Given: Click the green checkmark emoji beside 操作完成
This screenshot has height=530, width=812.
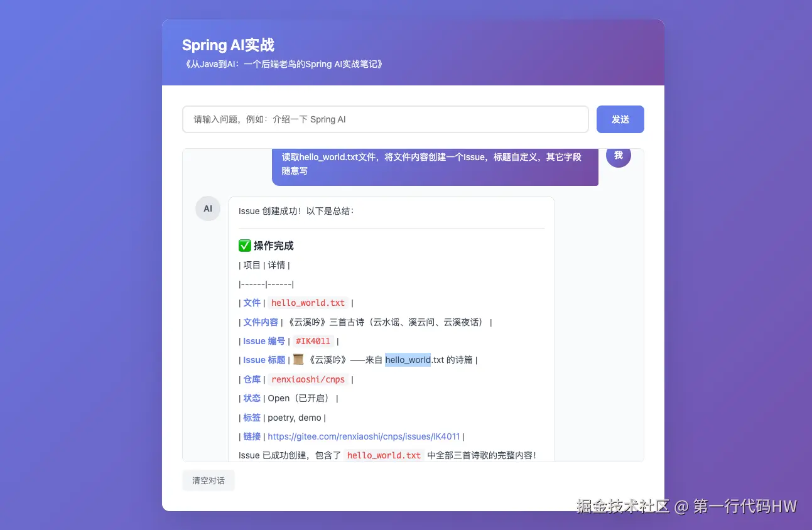Looking at the screenshot, I should pos(245,246).
